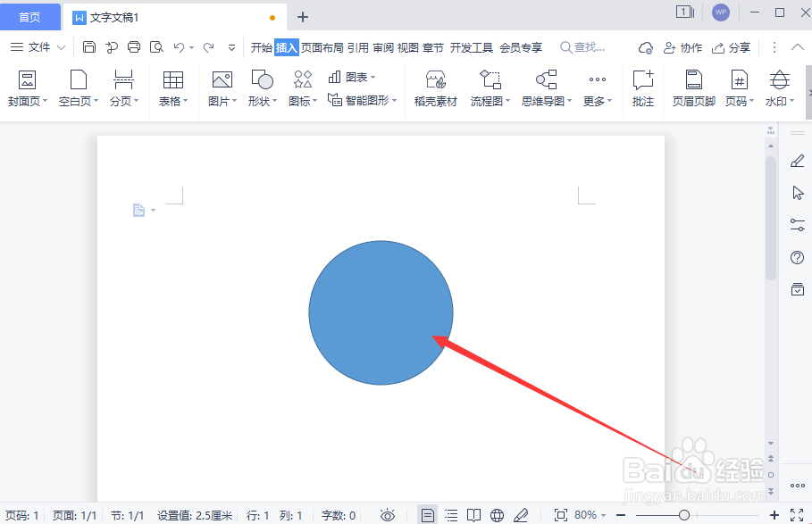The image size is (812, 524).
Task: Switch to the 引用 tab
Action: click(x=358, y=47)
